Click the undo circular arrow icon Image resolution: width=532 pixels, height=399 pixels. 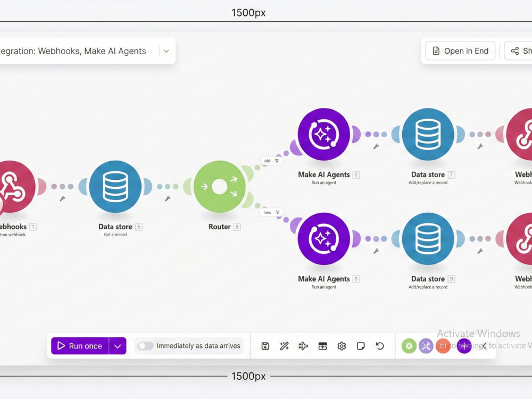pos(380,346)
